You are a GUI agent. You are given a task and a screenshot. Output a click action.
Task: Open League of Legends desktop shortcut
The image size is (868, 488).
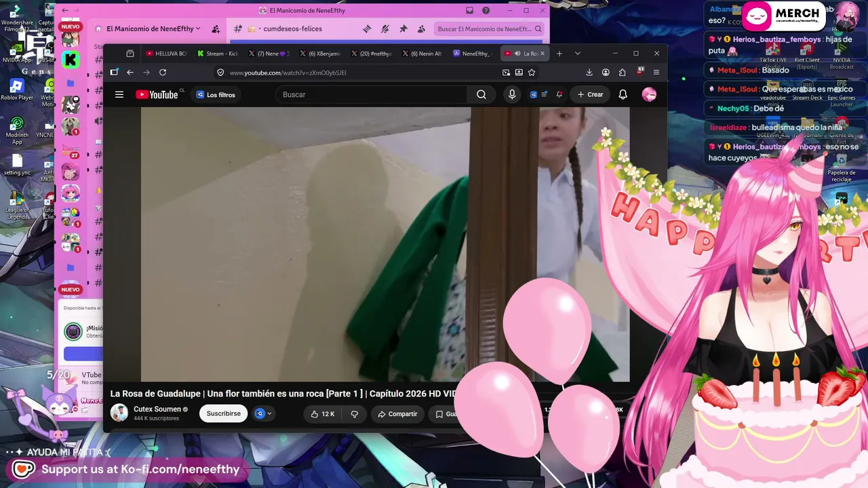[17, 204]
